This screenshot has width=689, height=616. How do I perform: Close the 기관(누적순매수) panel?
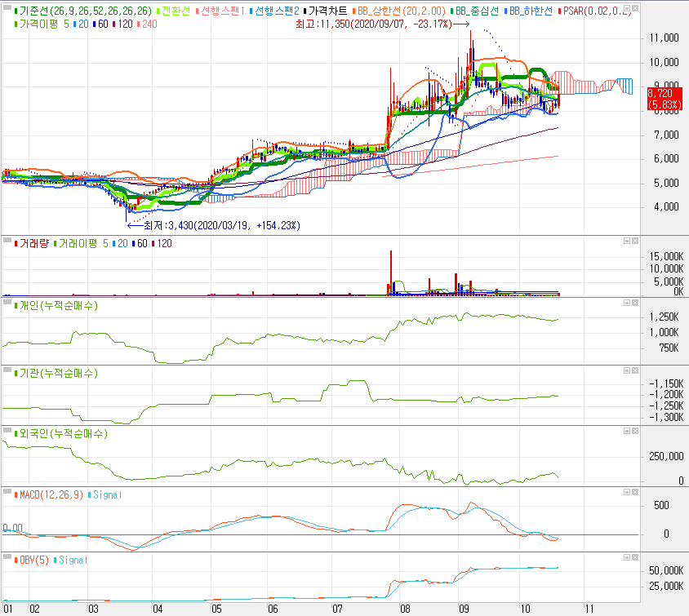point(635,370)
